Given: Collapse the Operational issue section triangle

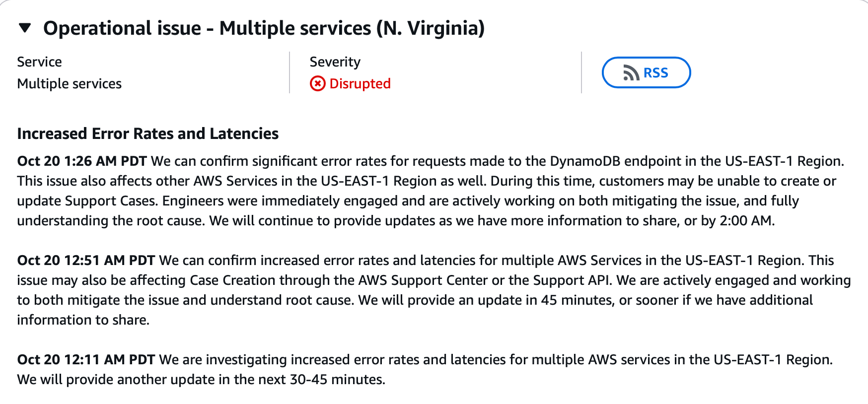Looking at the screenshot, I should coord(25,28).
